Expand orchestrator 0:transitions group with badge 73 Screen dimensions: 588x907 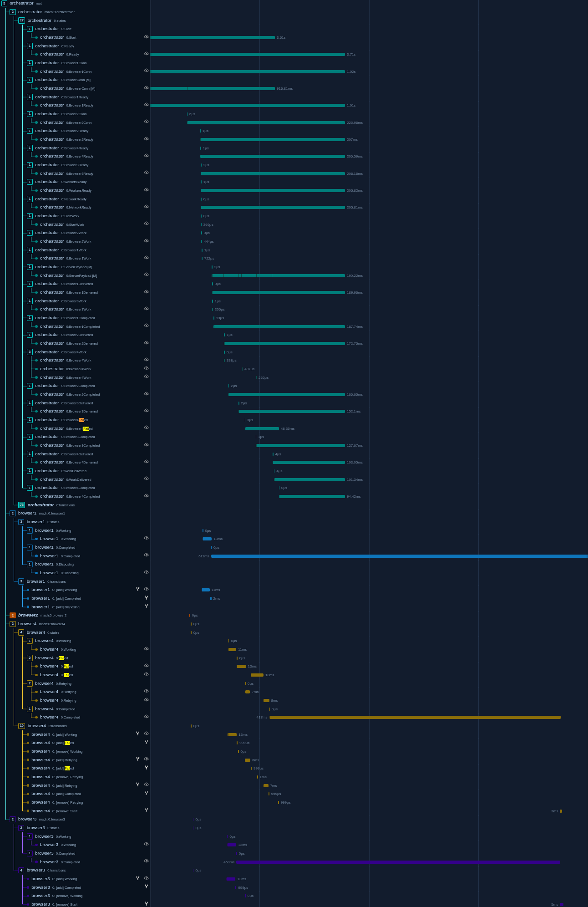21,505
